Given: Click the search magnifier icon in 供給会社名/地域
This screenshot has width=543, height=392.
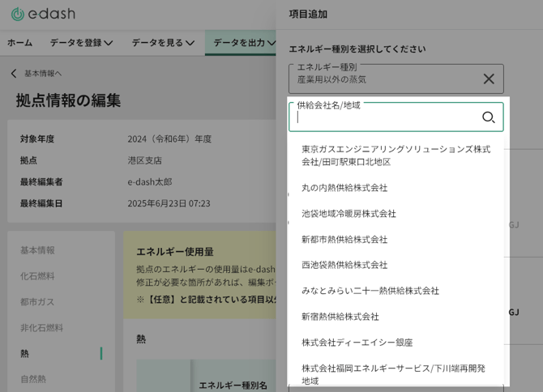Looking at the screenshot, I should 488,117.
